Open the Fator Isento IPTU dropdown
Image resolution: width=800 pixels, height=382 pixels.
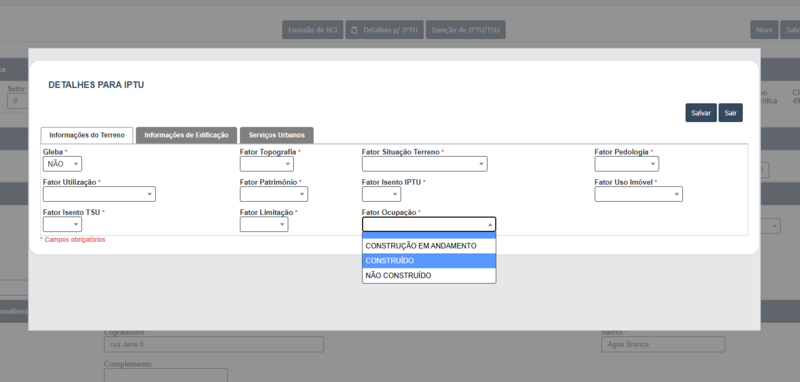tap(382, 194)
